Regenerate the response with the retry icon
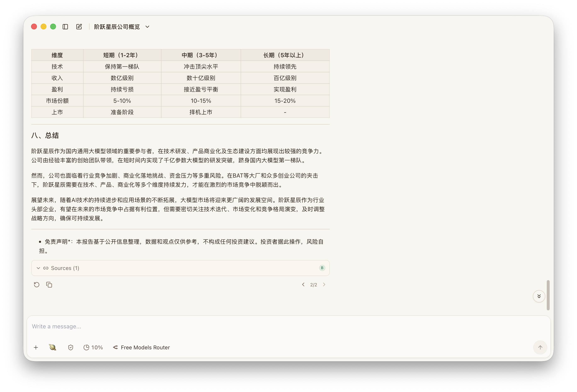Image resolution: width=577 pixels, height=392 pixels. pos(36,284)
